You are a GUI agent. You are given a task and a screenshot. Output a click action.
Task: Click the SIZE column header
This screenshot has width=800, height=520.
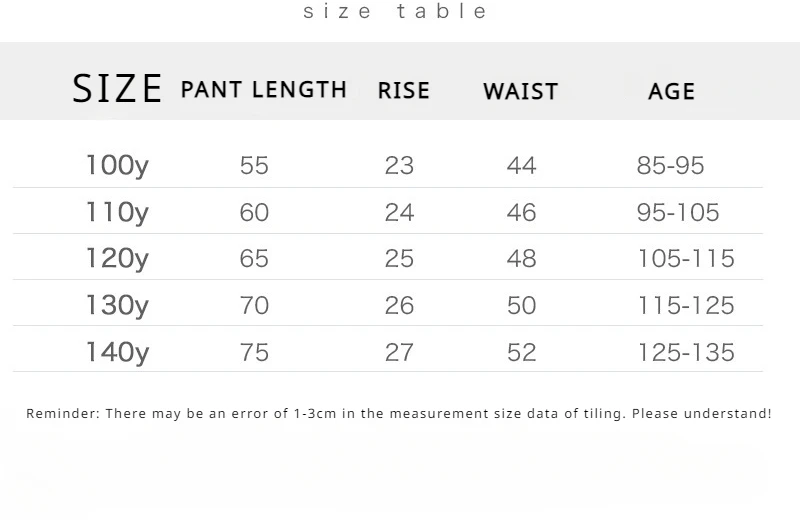[x=117, y=88]
